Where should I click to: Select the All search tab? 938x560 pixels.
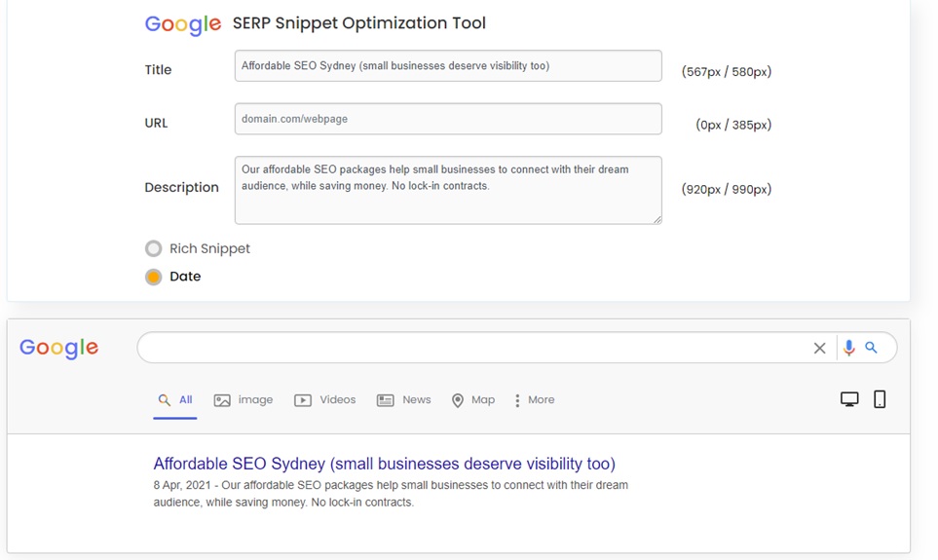click(175, 400)
